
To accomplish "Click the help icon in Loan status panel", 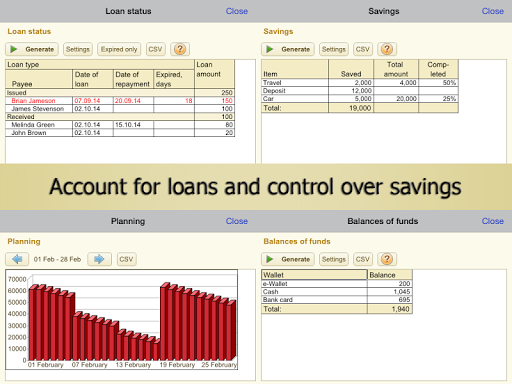I will pos(180,49).
